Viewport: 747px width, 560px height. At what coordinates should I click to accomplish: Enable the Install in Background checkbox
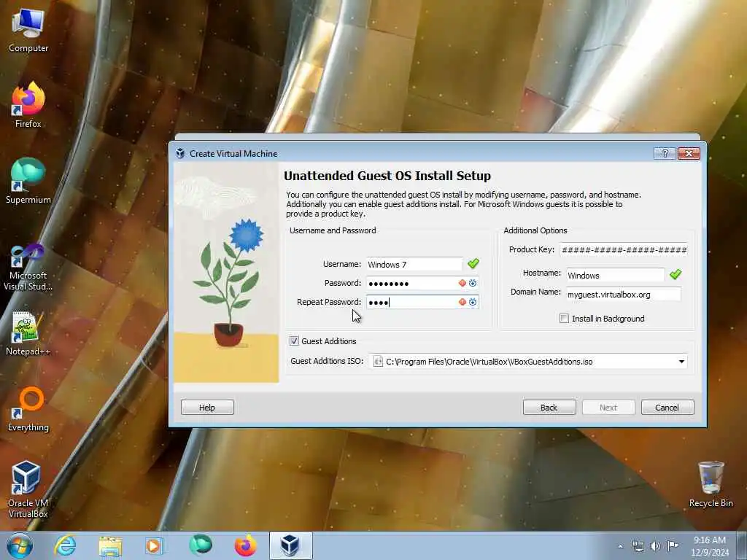[x=564, y=319]
